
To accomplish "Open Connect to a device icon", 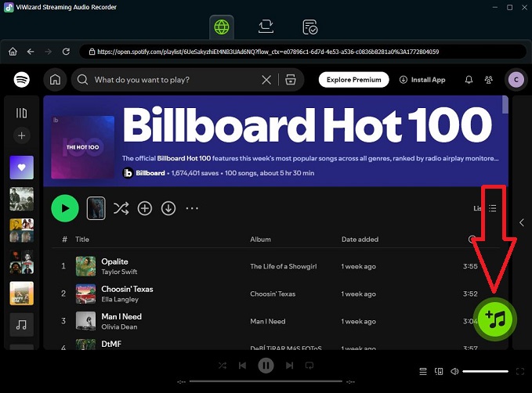I will [x=439, y=372].
